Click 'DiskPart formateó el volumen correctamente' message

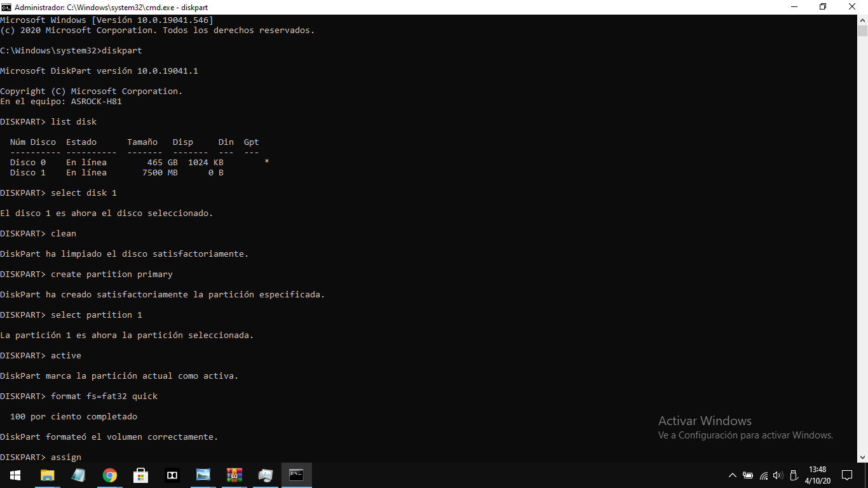pyautogui.click(x=109, y=437)
